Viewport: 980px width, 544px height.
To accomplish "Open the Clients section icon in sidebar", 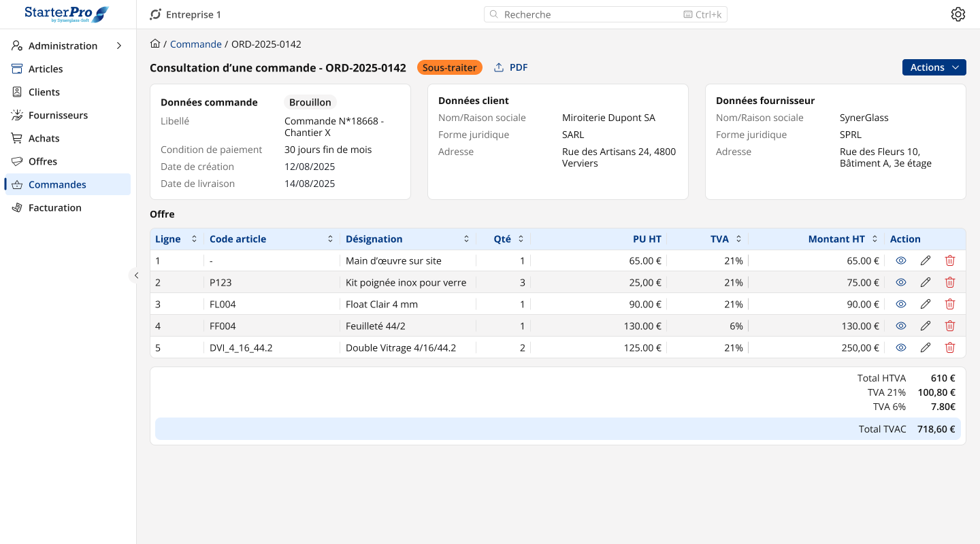I will point(16,92).
